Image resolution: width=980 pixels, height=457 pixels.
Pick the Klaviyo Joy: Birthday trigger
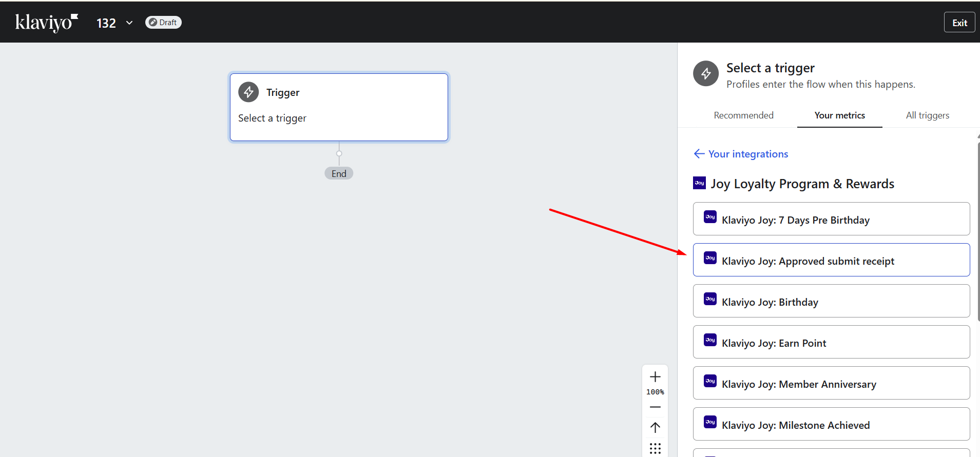click(831, 301)
